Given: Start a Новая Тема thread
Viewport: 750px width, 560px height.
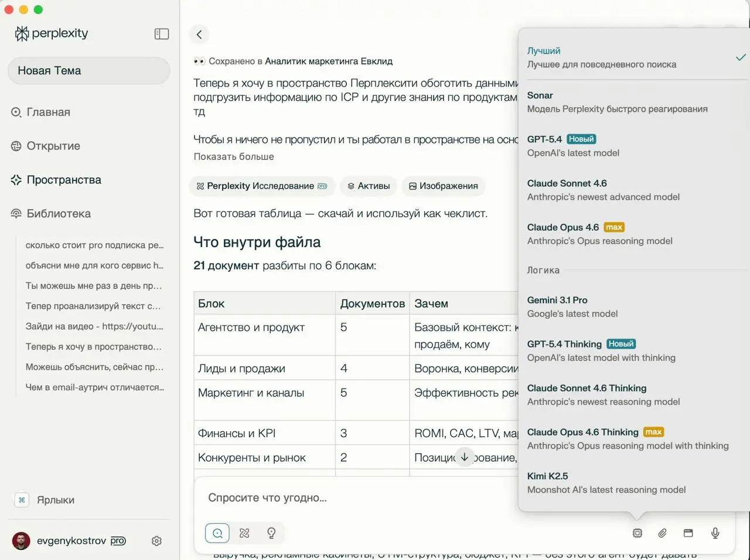Looking at the screenshot, I should [x=89, y=71].
